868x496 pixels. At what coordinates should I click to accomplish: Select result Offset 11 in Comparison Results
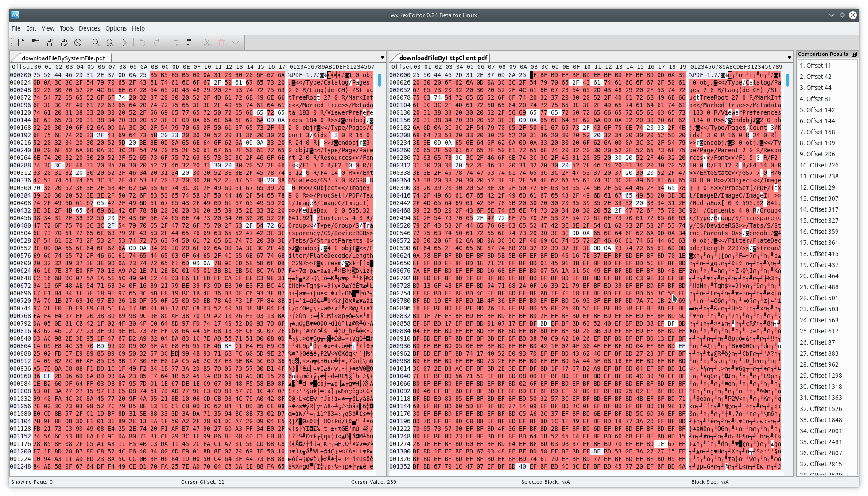(x=817, y=65)
